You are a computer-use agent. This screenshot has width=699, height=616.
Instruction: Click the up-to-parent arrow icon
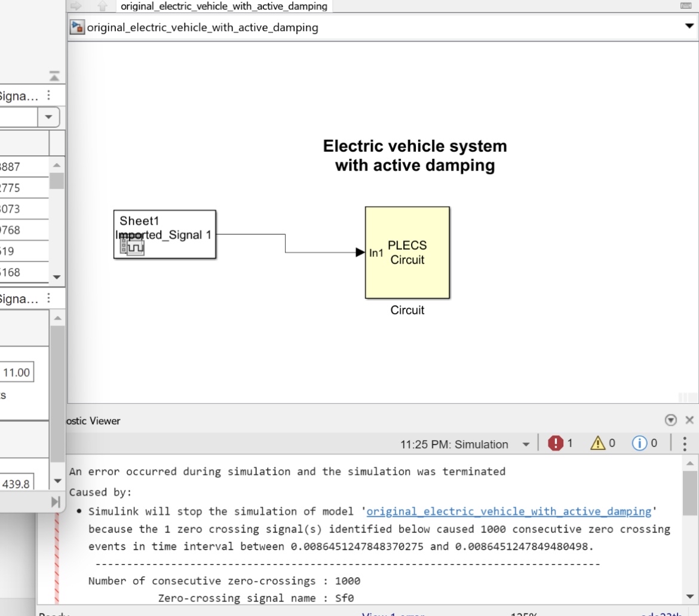click(x=102, y=6)
